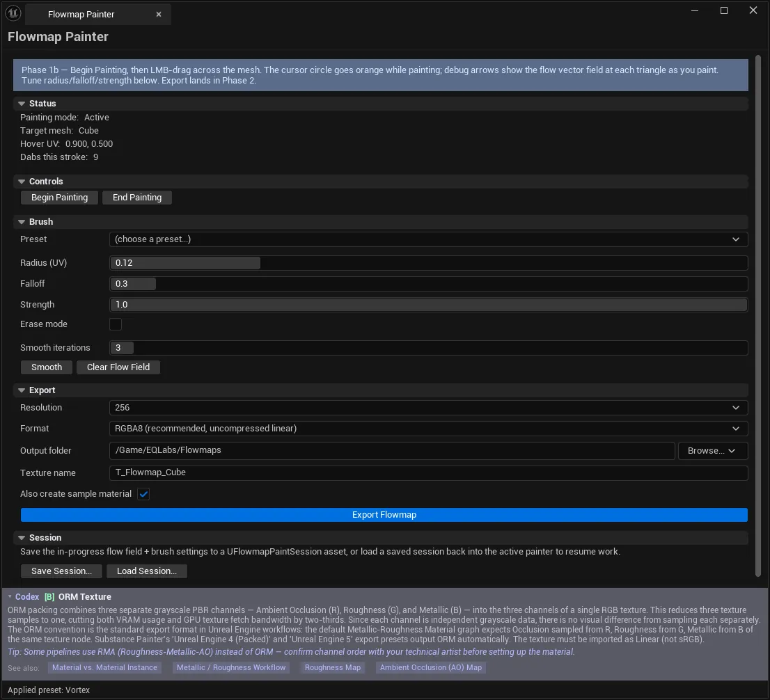
Task: Click the Export Flowmap button
Action: pos(384,515)
